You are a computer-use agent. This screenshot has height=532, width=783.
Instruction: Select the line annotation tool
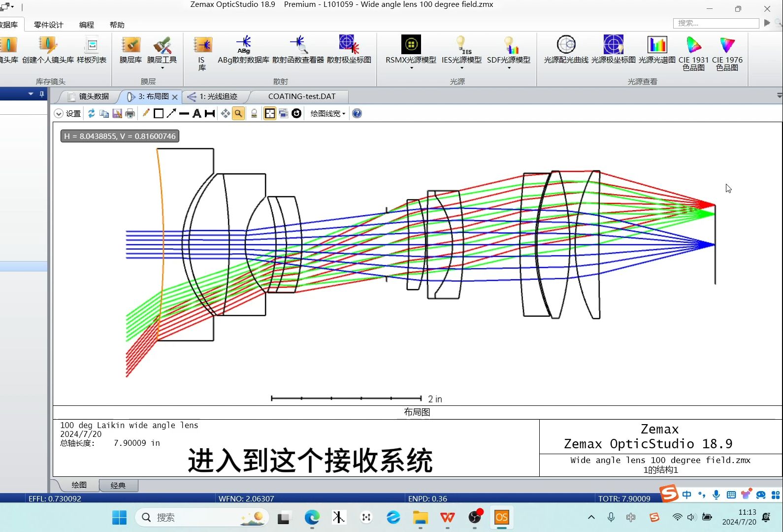[184, 113]
